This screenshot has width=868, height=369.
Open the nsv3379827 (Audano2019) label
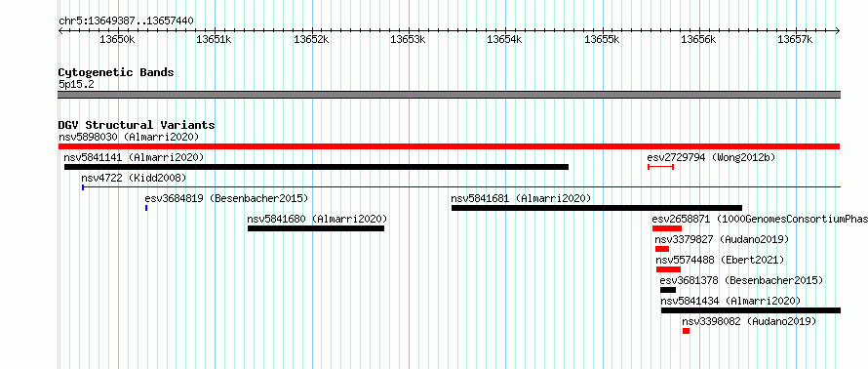722,239
